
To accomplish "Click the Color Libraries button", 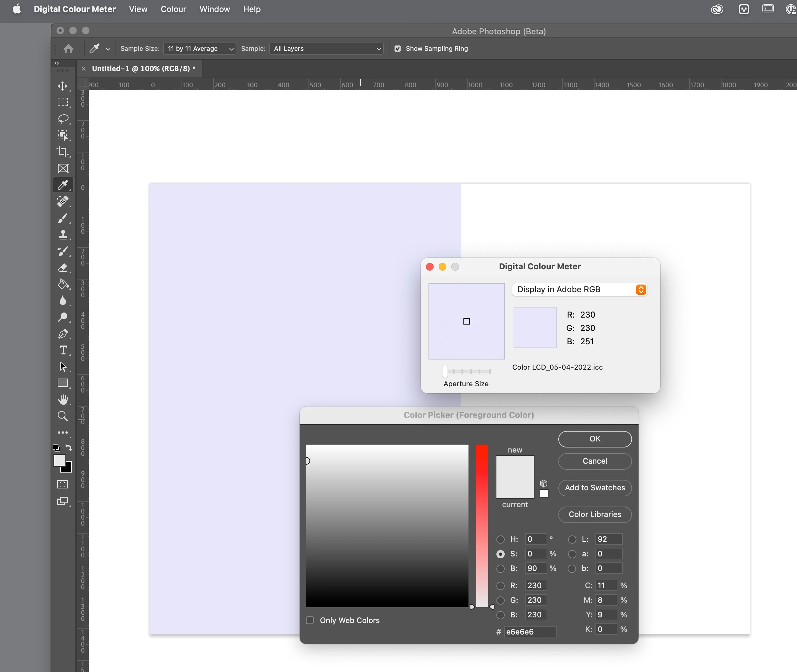I will (594, 514).
